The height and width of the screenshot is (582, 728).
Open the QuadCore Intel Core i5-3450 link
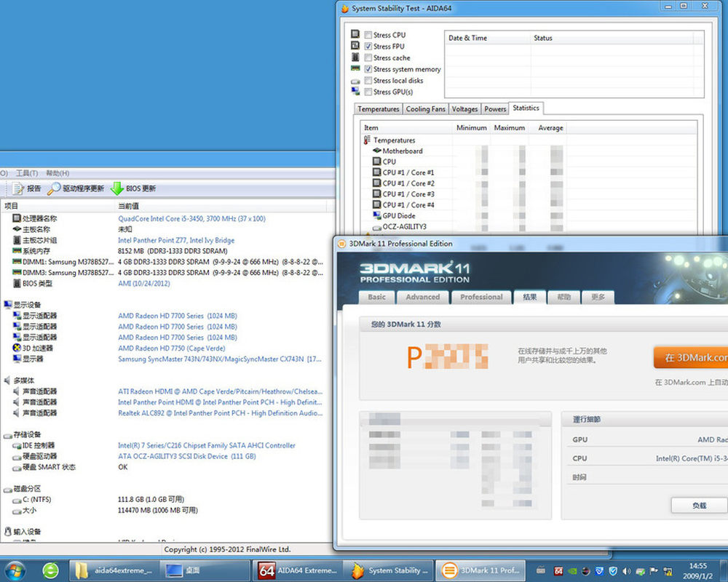click(x=191, y=218)
